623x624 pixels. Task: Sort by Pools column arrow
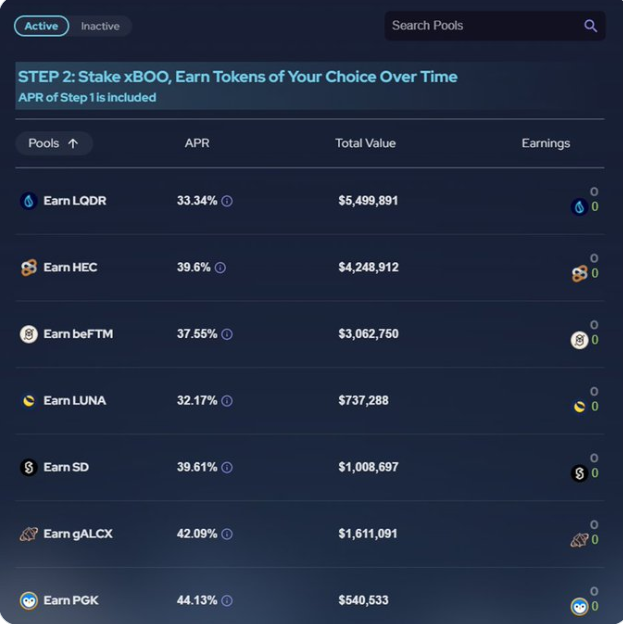click(73, 143)
